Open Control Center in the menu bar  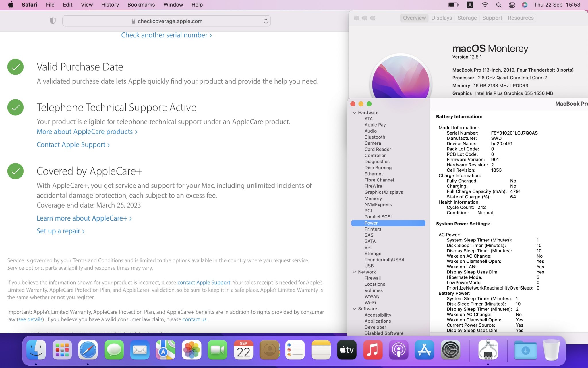pyautogui.click(x=512, y=5)
